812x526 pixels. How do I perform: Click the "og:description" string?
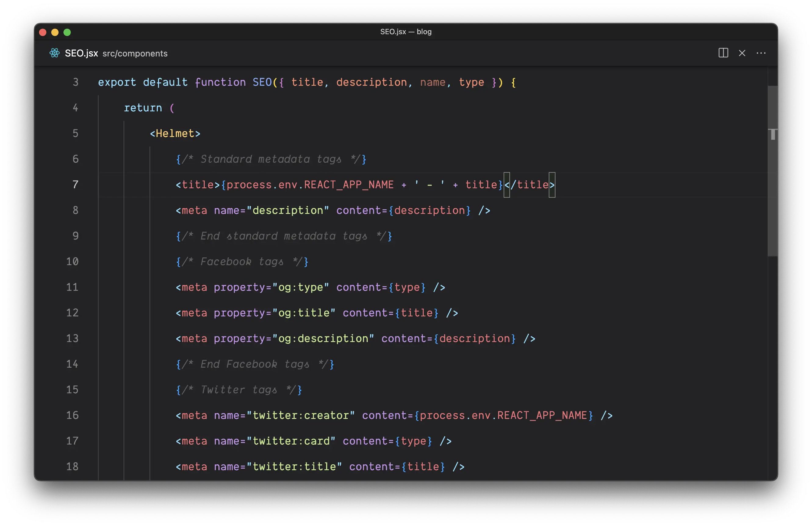tap(323, 338)
